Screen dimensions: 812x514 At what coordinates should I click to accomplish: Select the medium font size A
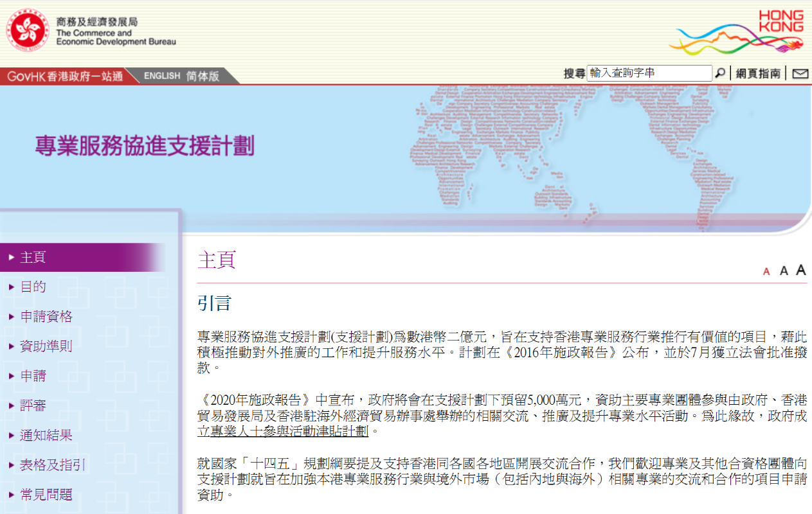(x=784, y=271)
